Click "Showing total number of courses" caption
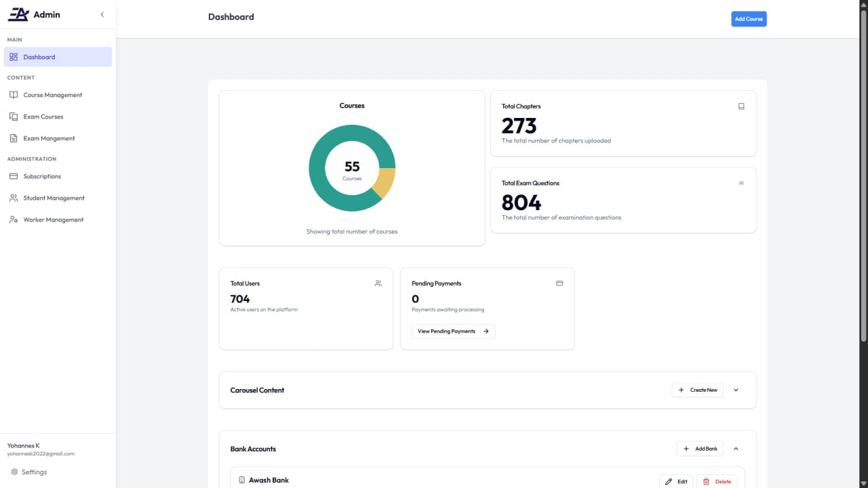868x488 pixels. [x=352, y=232]
